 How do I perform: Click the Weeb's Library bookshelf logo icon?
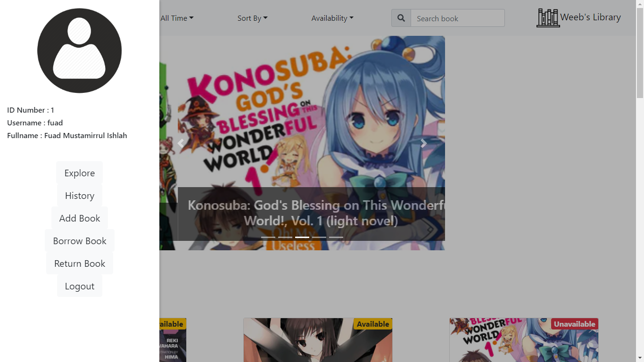[x=548, y=18]
